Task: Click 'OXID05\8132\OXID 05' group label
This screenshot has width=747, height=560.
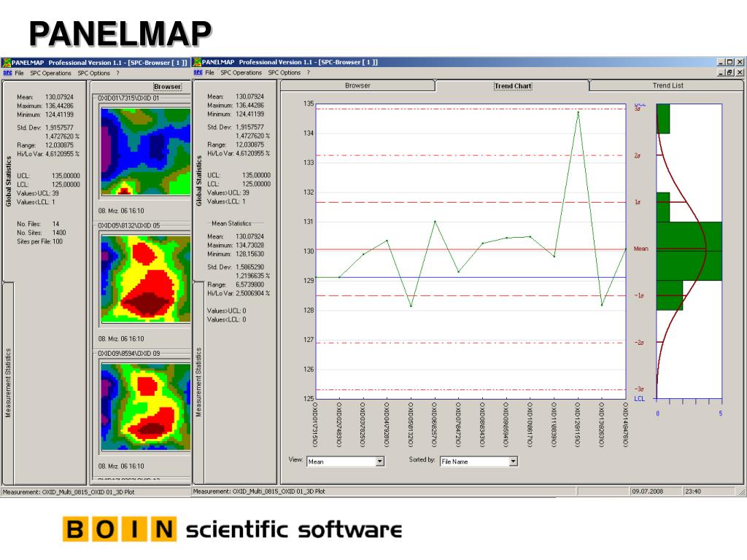Action: click(128, 226)
